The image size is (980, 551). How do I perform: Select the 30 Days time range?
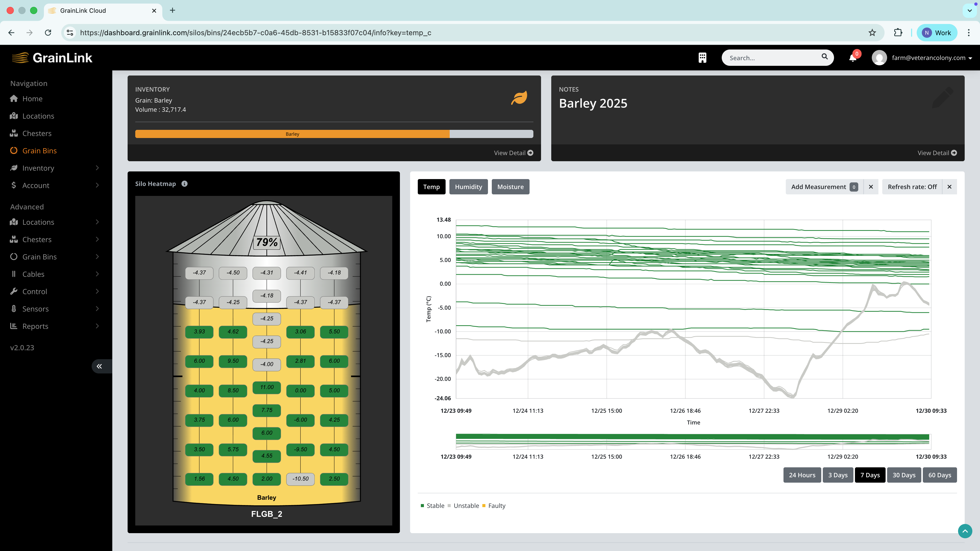[904, 475]
